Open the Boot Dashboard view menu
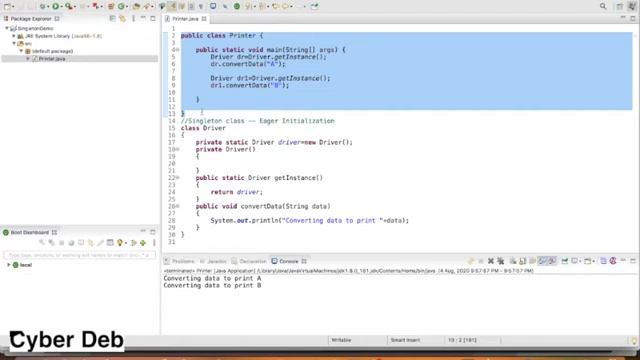This screenshot has height=360, width=640. [x=154, y=243]
